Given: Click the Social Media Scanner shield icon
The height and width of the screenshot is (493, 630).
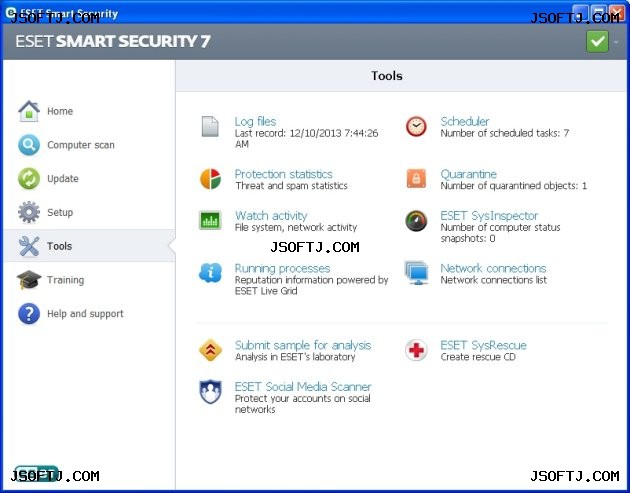Looking at the screenshot, I should point(210,392).
